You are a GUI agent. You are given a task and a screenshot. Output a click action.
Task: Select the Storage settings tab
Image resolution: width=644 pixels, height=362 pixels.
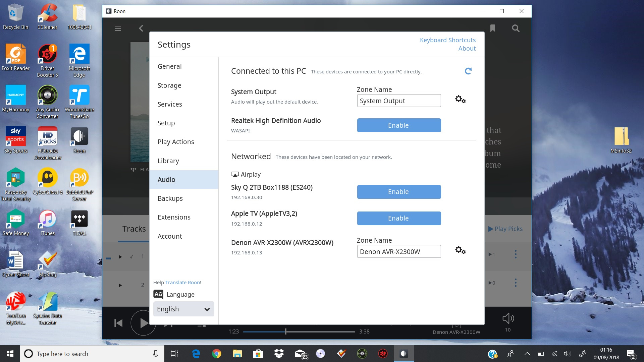tap(184, 85)
